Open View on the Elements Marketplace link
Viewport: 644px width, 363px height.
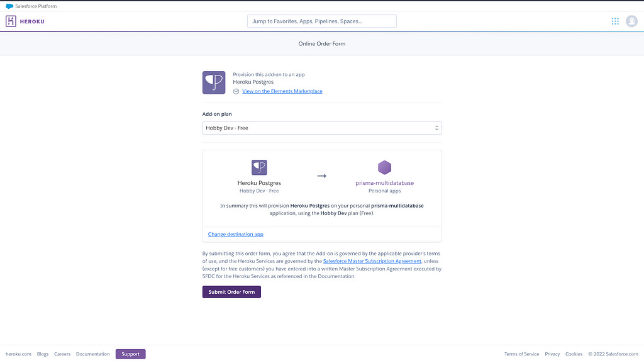tap(282, 91)
